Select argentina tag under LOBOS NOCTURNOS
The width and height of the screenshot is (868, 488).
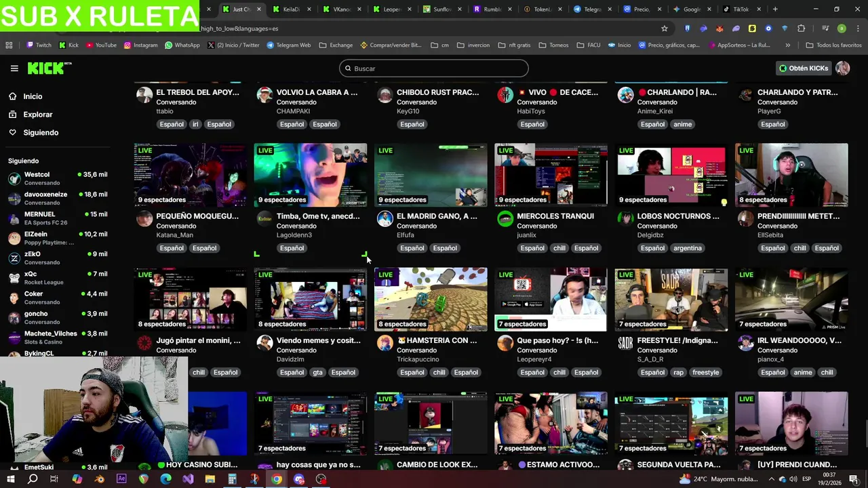click(687, 248)
